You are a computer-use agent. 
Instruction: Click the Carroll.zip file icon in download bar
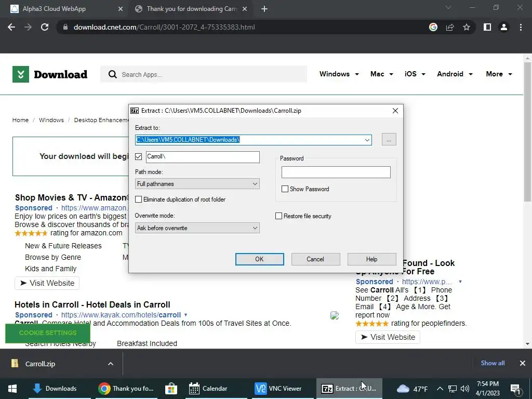[x=15, y=363]
